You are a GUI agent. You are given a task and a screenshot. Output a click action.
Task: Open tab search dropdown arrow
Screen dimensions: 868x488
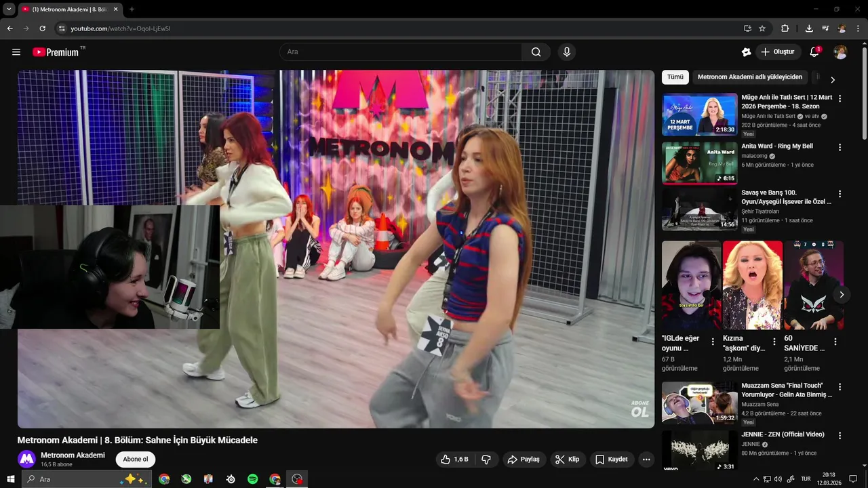(x=9, y=9)
